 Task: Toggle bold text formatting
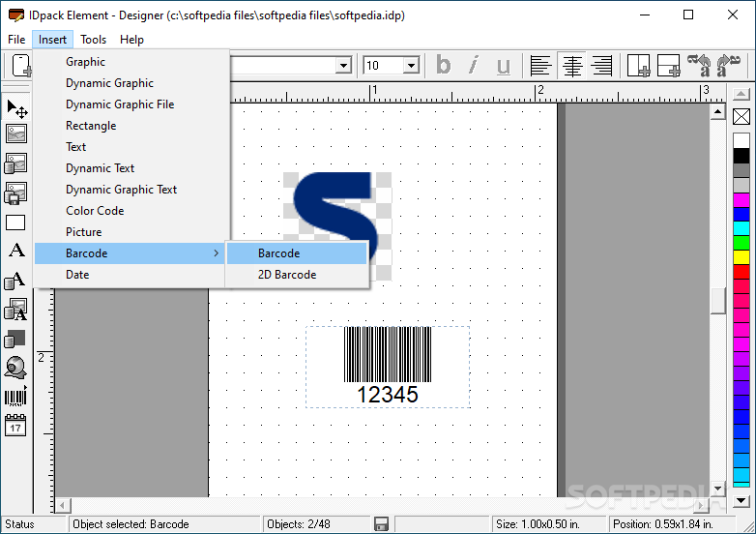443,65
